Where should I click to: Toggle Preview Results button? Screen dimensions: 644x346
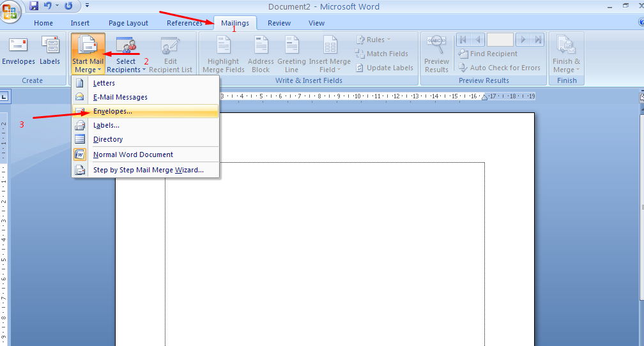(x=436, y=54)
